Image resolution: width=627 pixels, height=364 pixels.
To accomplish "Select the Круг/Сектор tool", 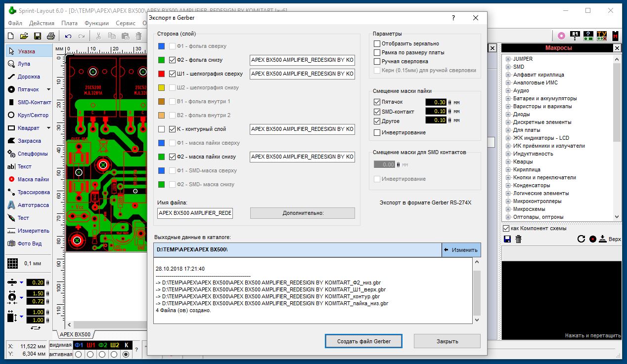I will click(x=29, y=115).
